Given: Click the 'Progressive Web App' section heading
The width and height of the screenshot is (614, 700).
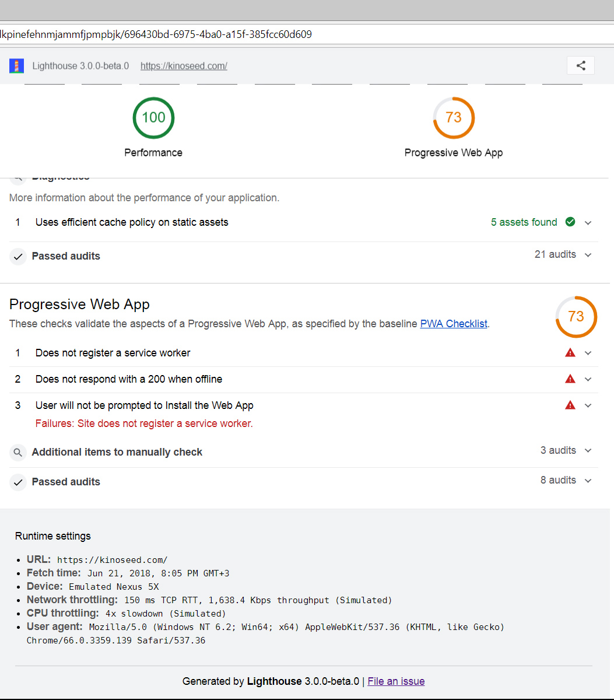Looking at the screenshot, I should pyautogui.click(x=79, y=304).
